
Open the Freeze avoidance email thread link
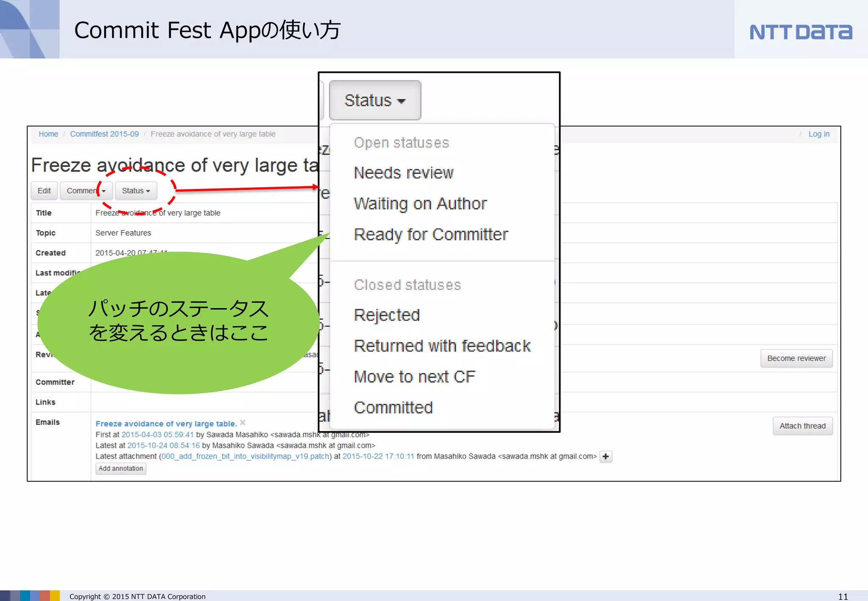click(166, 423)
